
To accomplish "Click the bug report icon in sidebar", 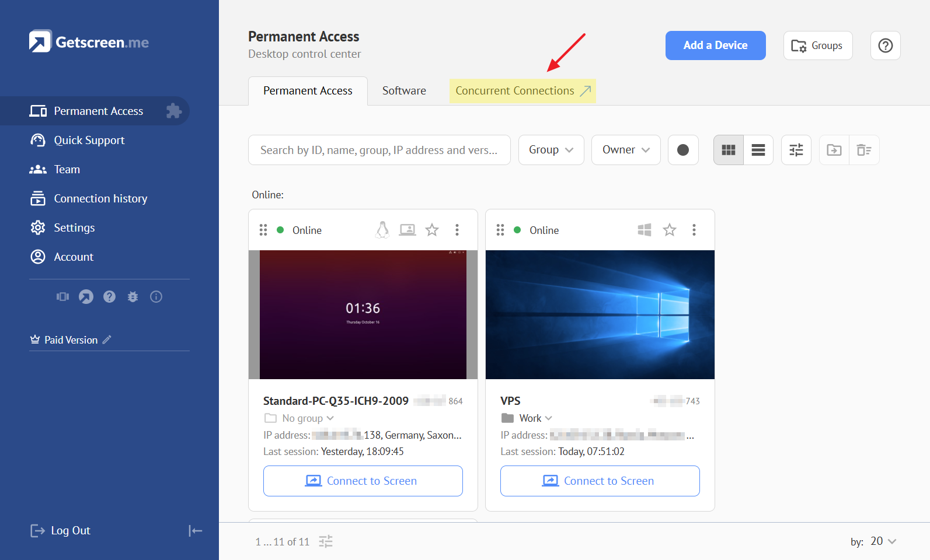I will [x=133, y=297].
